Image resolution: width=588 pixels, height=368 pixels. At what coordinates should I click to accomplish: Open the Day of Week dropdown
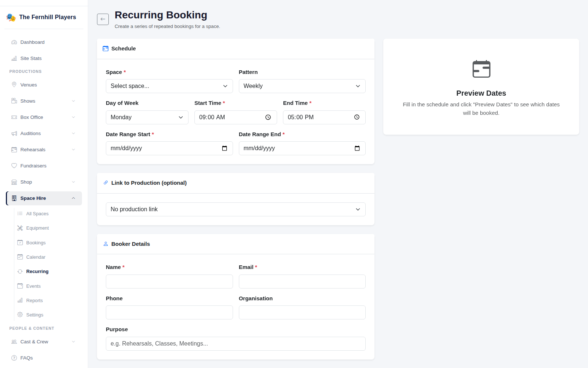click(x=147, y=117)
